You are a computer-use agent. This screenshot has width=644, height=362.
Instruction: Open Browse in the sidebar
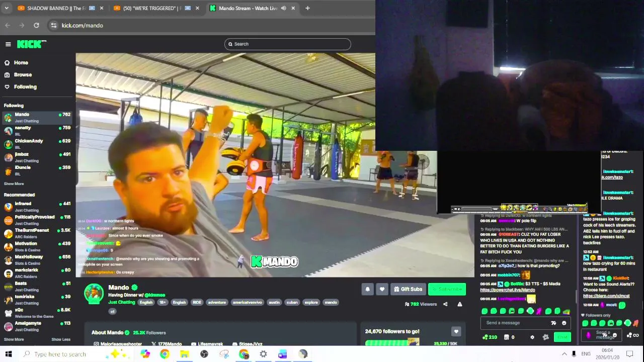click(23, 75)
